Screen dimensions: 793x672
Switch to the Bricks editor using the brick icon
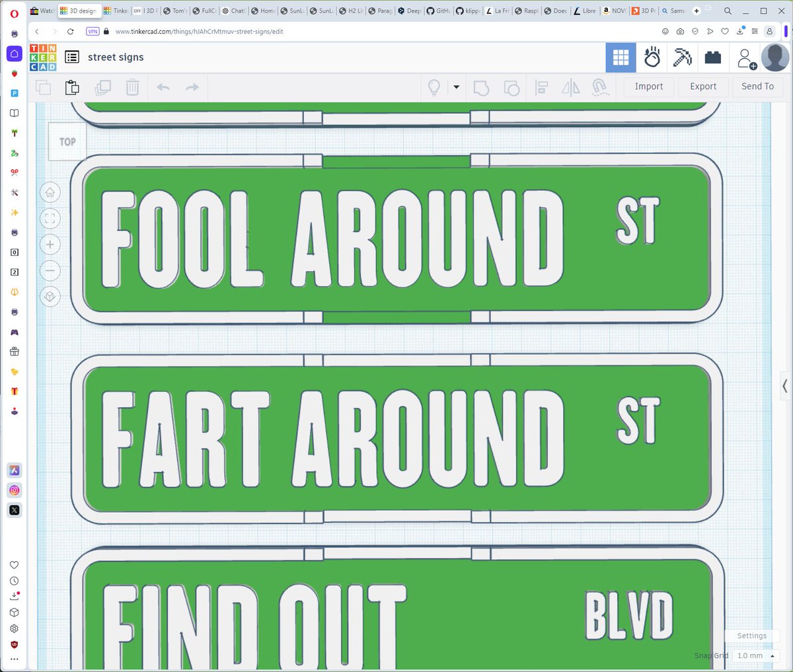[x=713, y=57]
